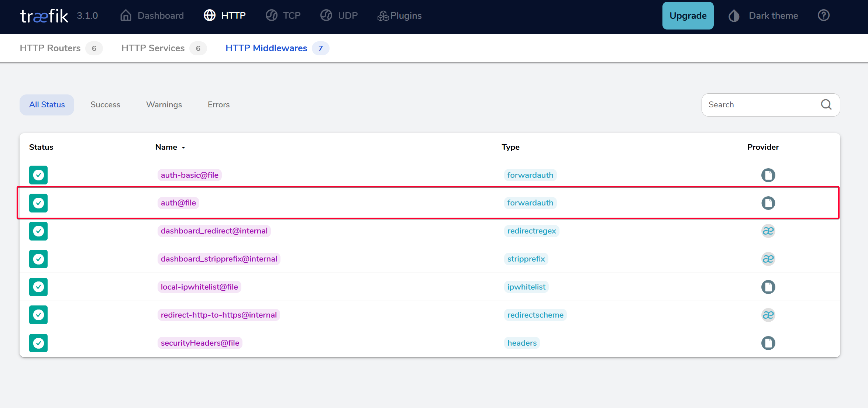Filter by Warnings status
868x408 pixels.
click(164, 105)
